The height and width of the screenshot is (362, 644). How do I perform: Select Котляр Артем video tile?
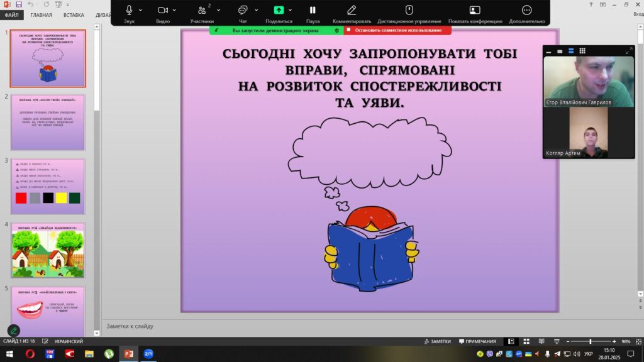589,132
